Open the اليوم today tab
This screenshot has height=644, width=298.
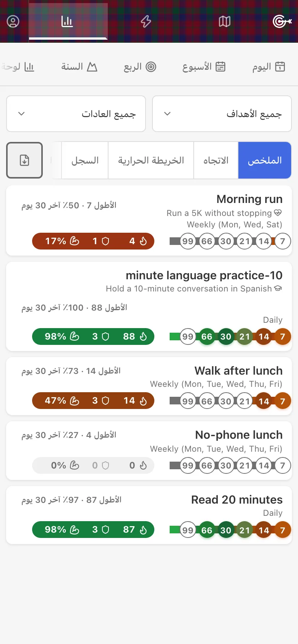[269, 67]
